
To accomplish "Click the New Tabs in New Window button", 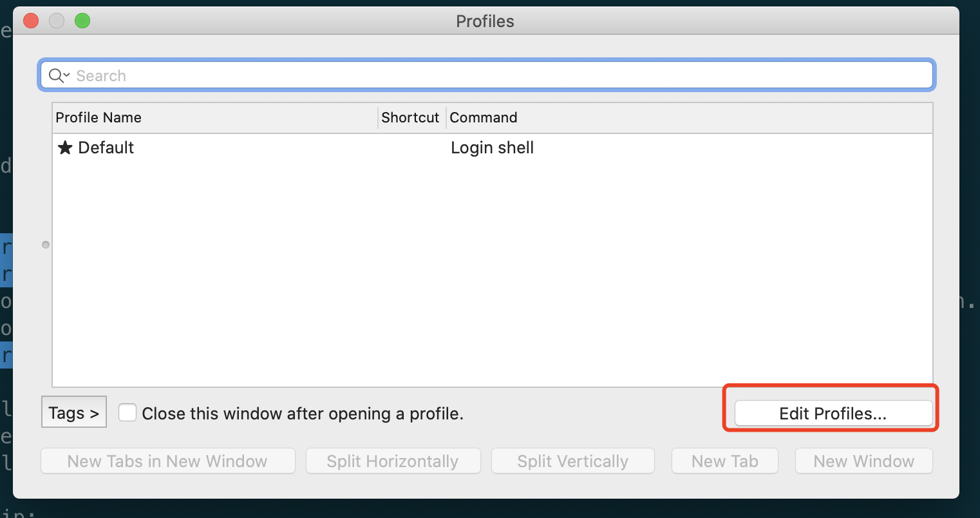I will click(x=167, y=461).
